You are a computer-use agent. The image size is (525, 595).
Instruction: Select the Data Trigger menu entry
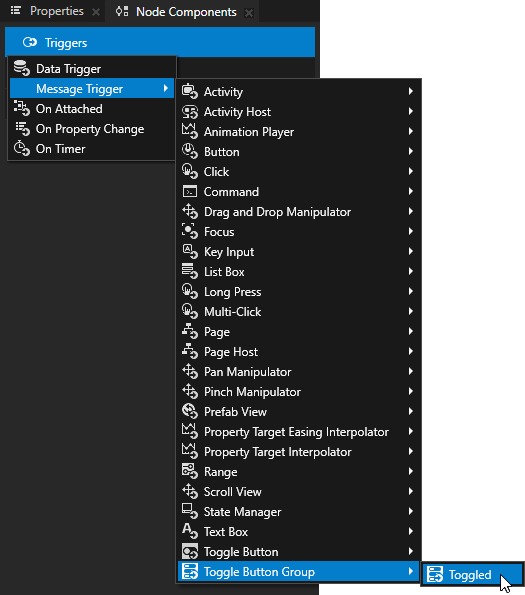coord(92,69)
